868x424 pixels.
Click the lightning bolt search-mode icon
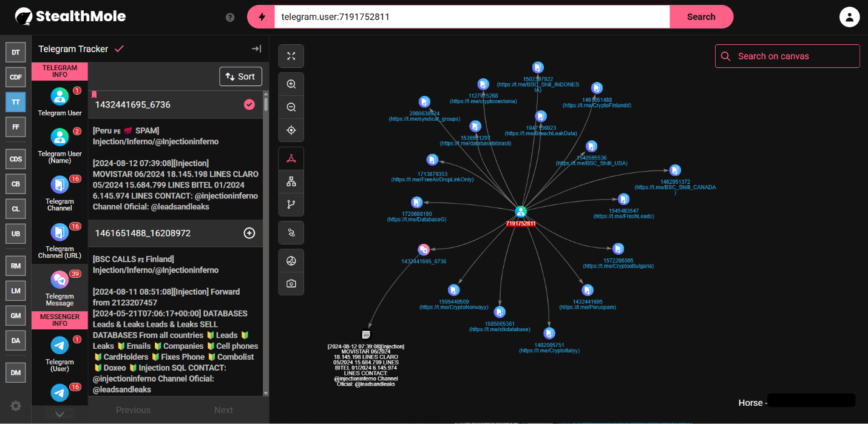click(262, 17)
